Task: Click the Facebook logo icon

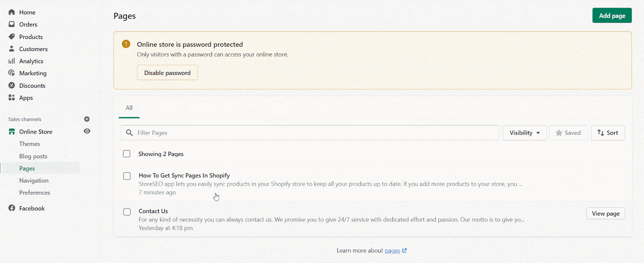Action: click(x=12, y=208)
